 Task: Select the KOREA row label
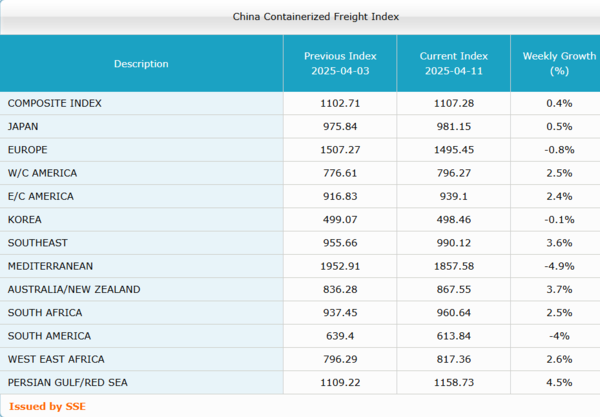click(23, 219)
